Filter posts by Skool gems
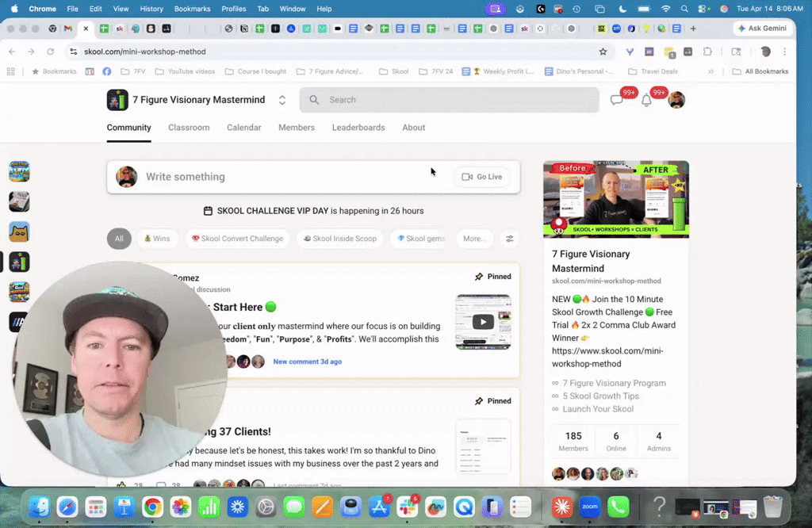812x528 pixels. (420, 239)
